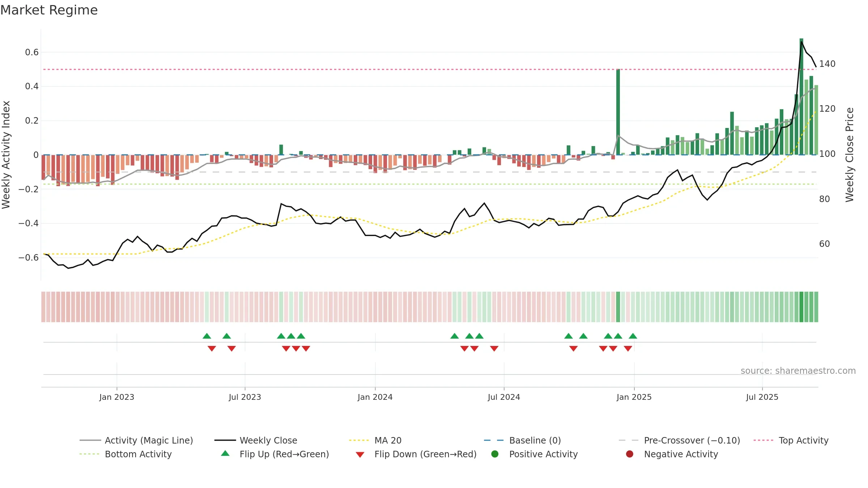The height and width of the screenshot is (488, 868).
Task: Click the Negative Activity red circle icon
Action: pos(630,454)
